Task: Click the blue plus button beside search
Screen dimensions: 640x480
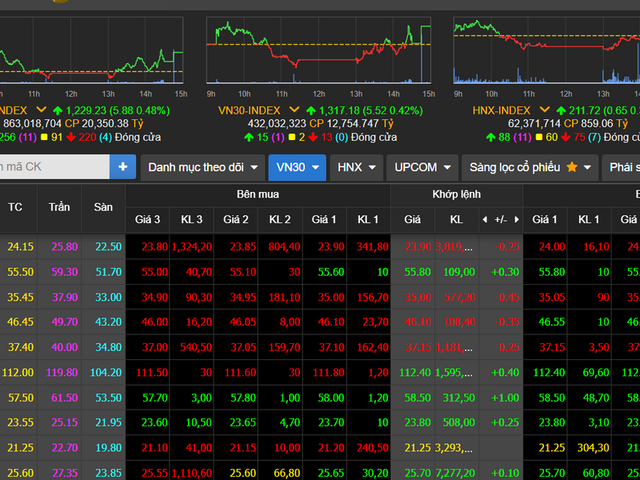Action: click(x=124, y=167)
